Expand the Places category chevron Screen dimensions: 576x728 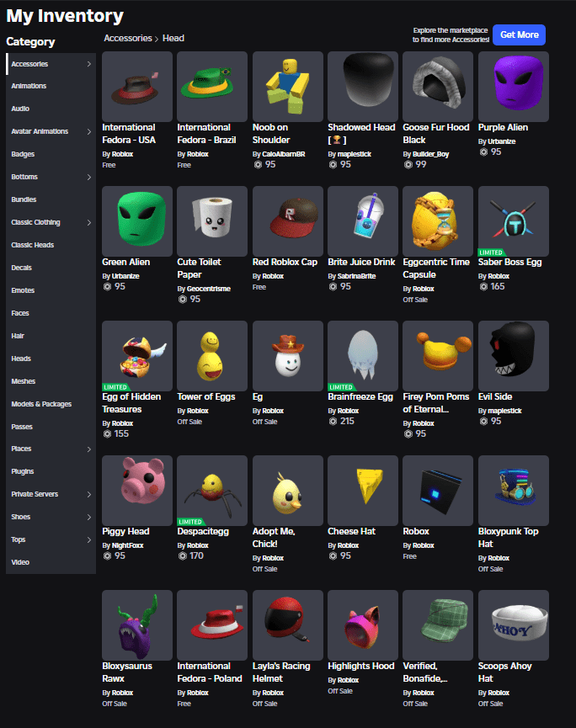tap(88, 449)
